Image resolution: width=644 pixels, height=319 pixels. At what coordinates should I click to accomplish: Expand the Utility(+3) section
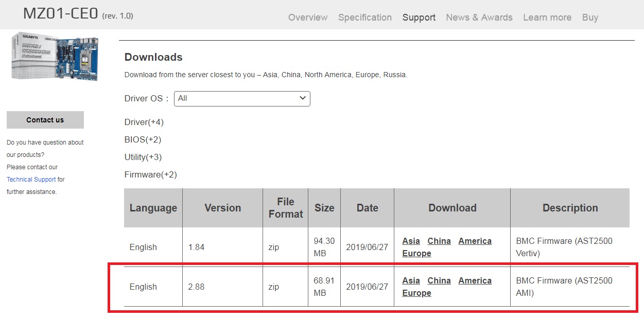click(x=143, y=157)
